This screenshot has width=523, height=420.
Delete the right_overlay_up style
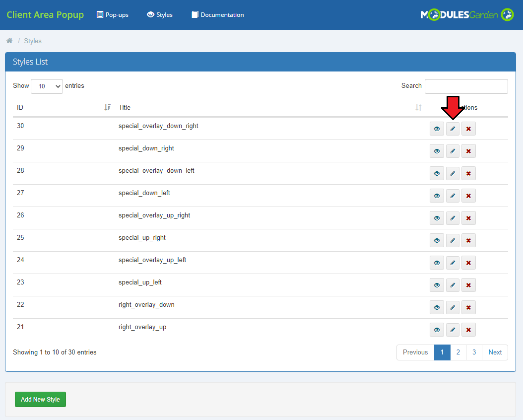coord(468,330)
